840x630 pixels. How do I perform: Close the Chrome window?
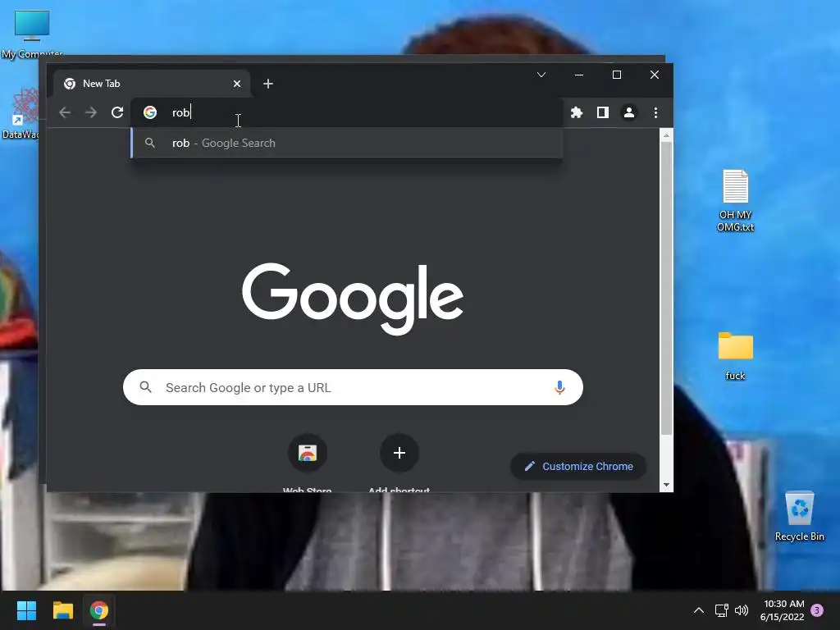(x=654, y=75)
